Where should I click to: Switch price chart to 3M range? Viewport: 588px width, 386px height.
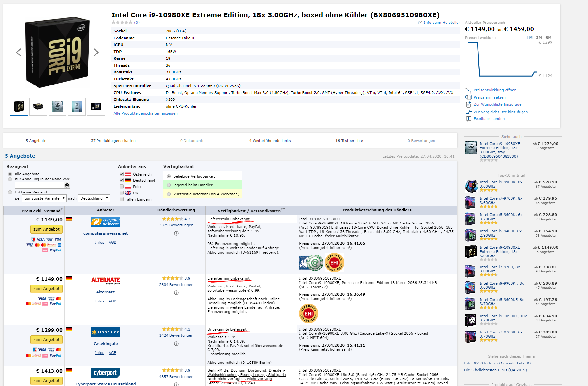click(539, 38)
